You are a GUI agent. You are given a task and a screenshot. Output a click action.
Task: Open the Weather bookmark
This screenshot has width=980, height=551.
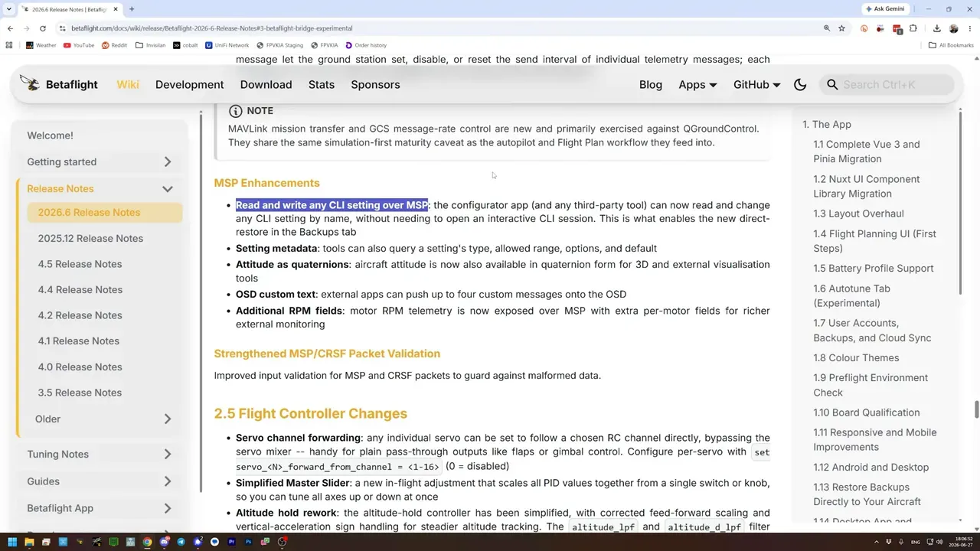[41, 45]
